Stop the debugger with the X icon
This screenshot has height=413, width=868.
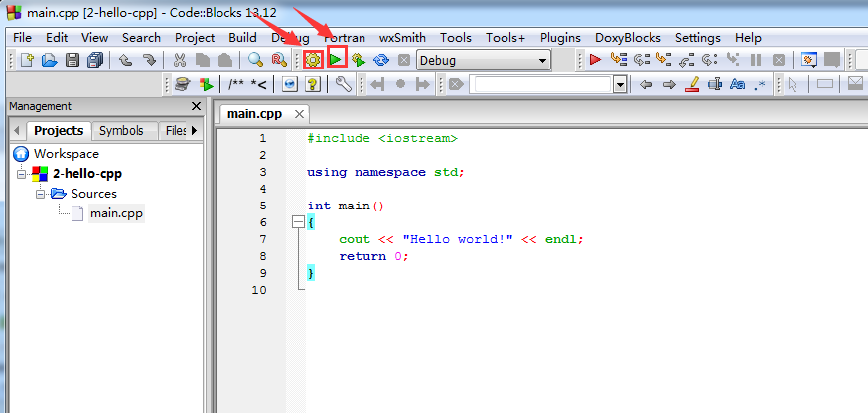pos(779,59)
